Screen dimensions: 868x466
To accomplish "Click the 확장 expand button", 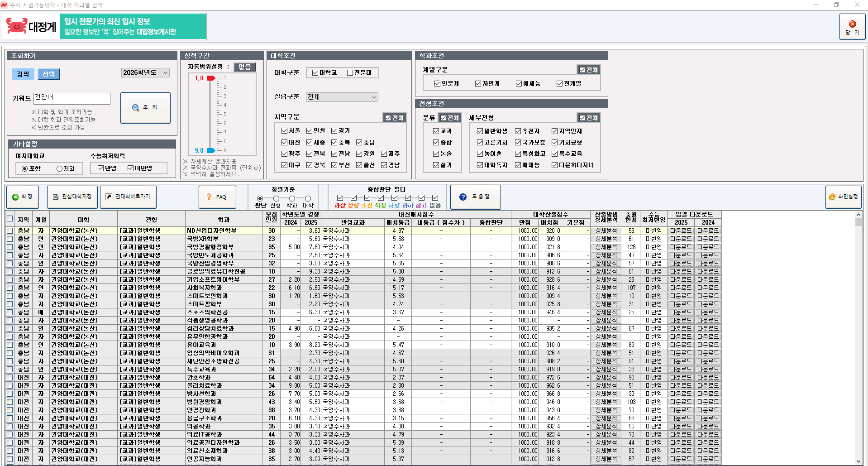I will [x=23, y=197].
